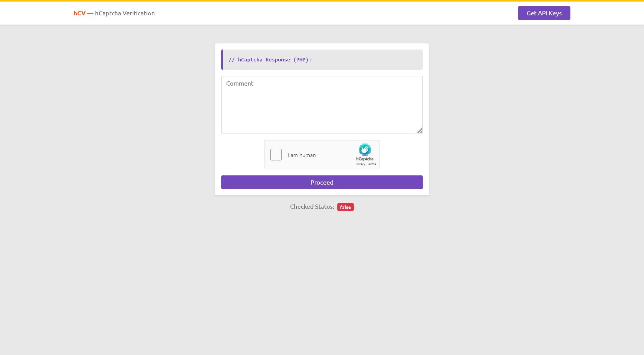The height and width of the screenshot is (355, 644).
Task: Grab the Comment box resize handle
Action: (419, 130)
